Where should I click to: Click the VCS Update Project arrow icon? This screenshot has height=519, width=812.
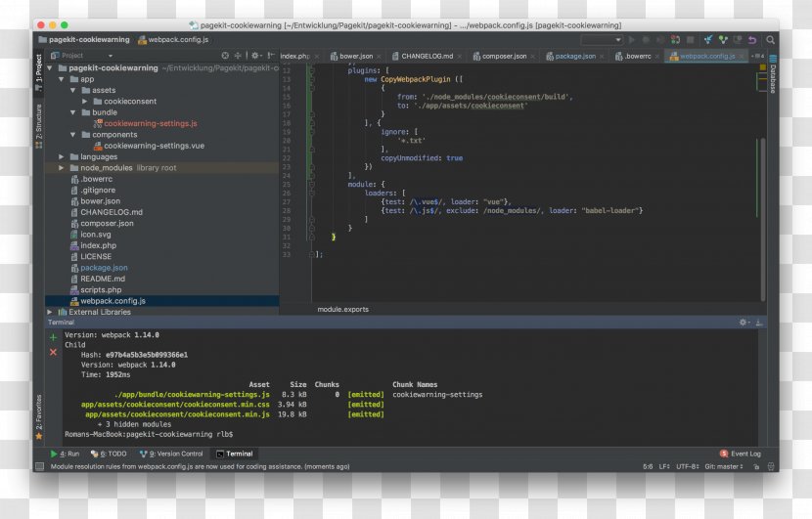pyautogui.click(x=708, y=40)
